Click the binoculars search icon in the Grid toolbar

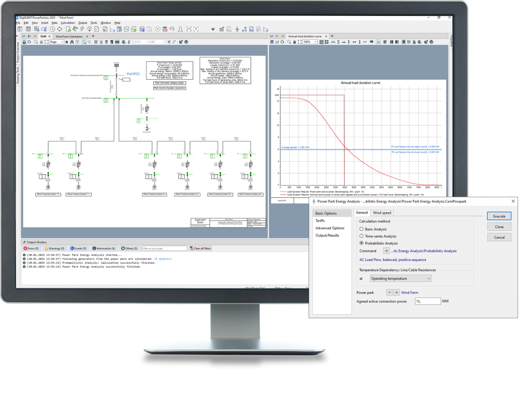[72, 42]
